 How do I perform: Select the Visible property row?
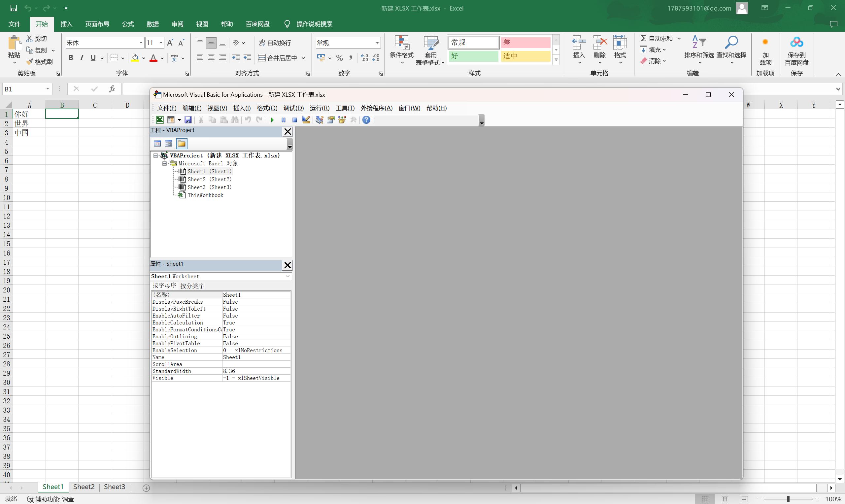221,378
